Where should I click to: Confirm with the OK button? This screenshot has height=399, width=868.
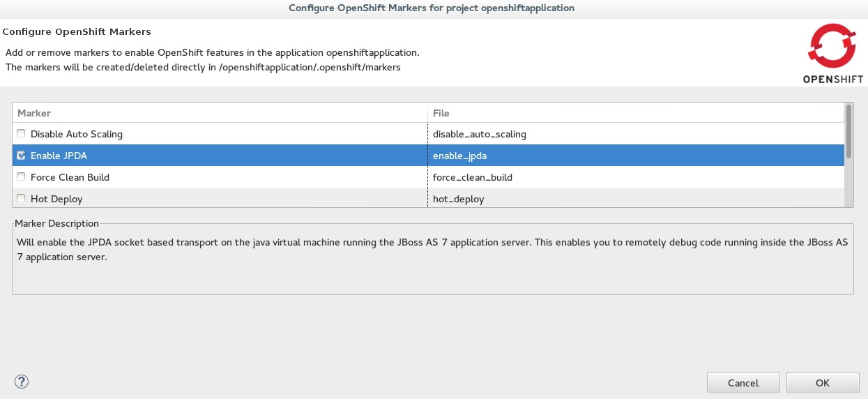(x=823, y=382)
